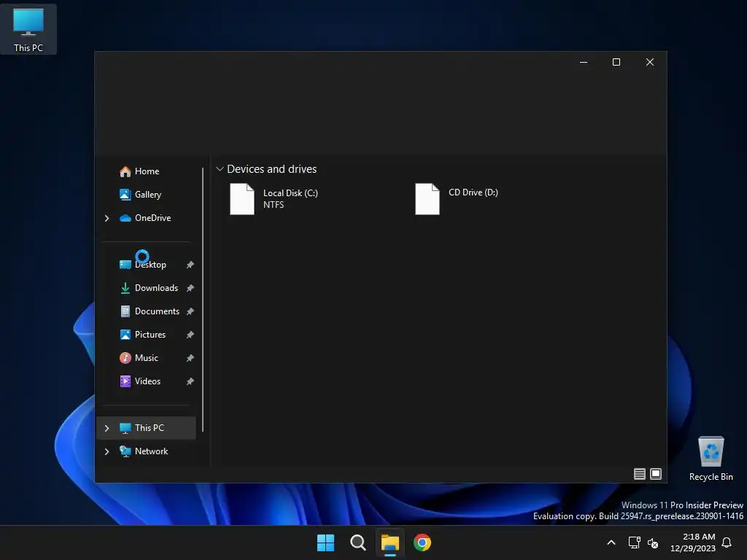Click the Devices and drives heading
Viewport: 747px width, 560px height.
271,169
